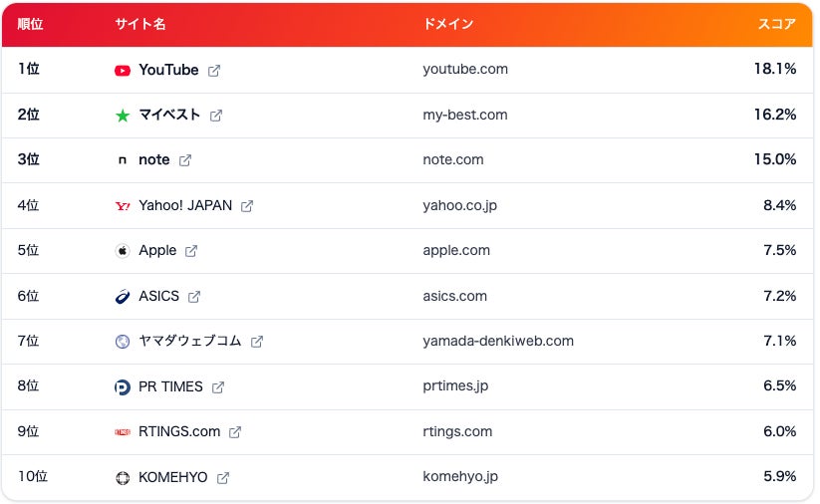Open the YouTube site name link
The width and height of the screenshot is (820, 504).
click(x=168, y=70)
